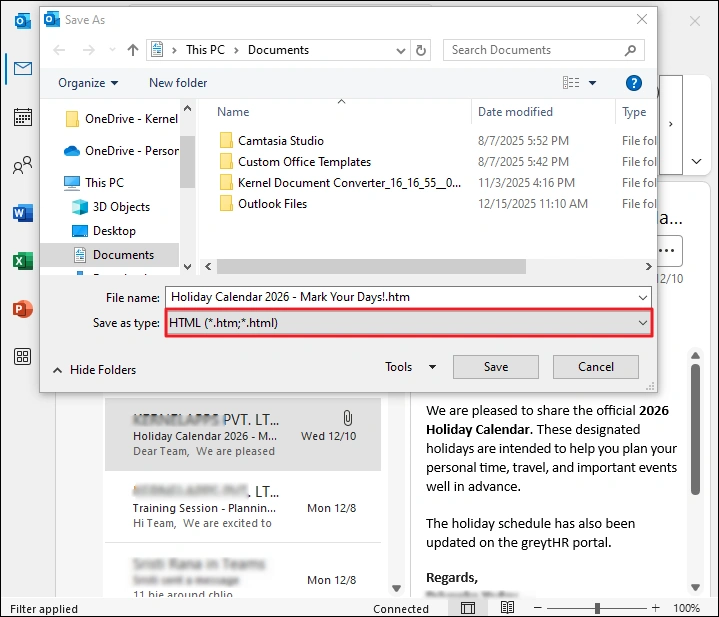
Task: Collapse folders with Hide Folders
Action: (x=95, y=369)
